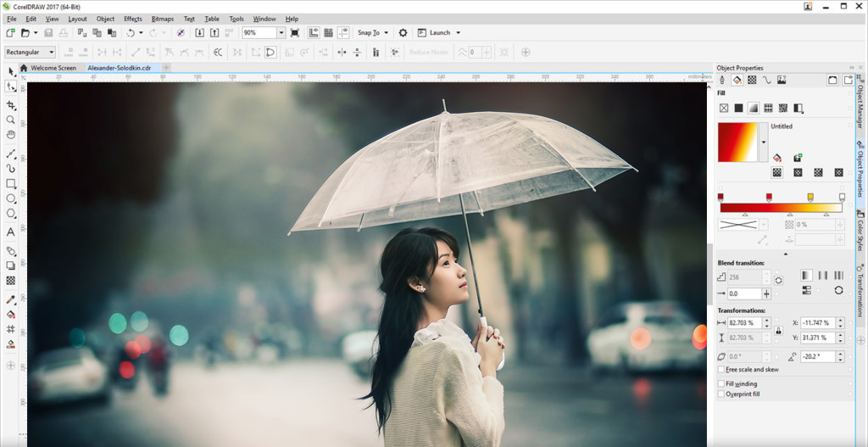Click the Search content icon

point(181,33)
